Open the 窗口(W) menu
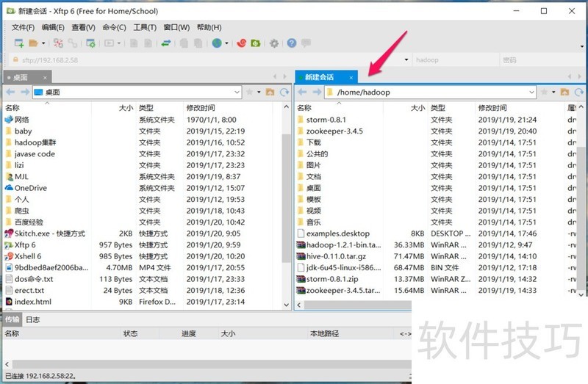 click(176, 27)
